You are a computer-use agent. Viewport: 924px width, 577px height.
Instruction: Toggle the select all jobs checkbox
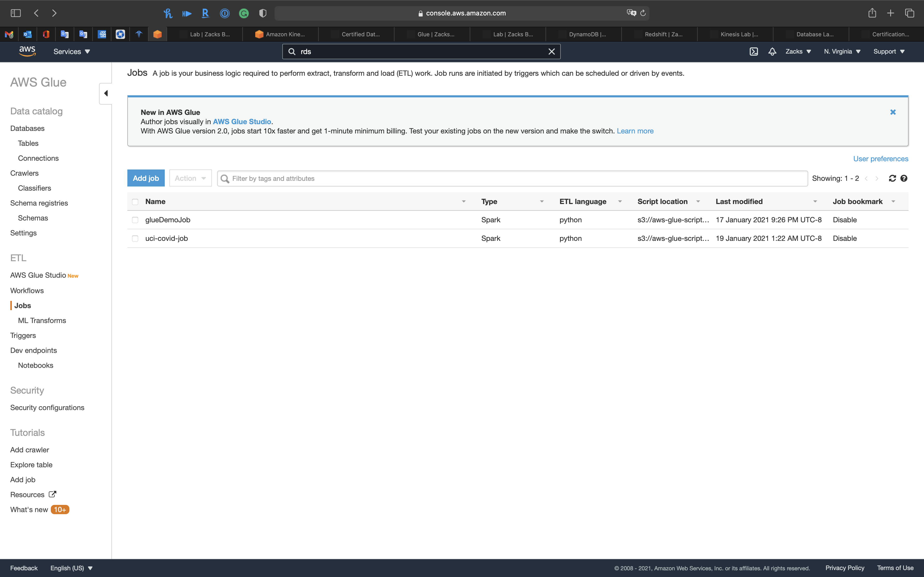(135, 201)
